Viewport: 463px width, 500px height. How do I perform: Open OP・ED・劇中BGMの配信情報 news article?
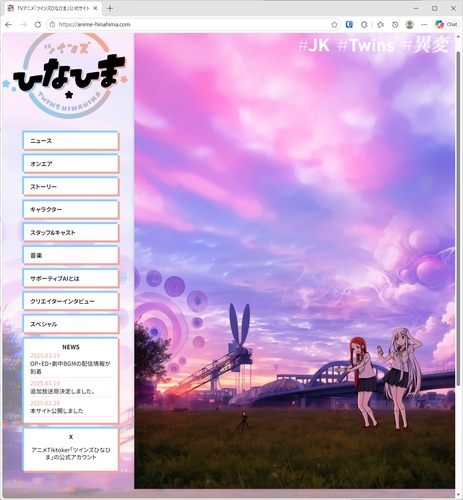coord(70,367)
